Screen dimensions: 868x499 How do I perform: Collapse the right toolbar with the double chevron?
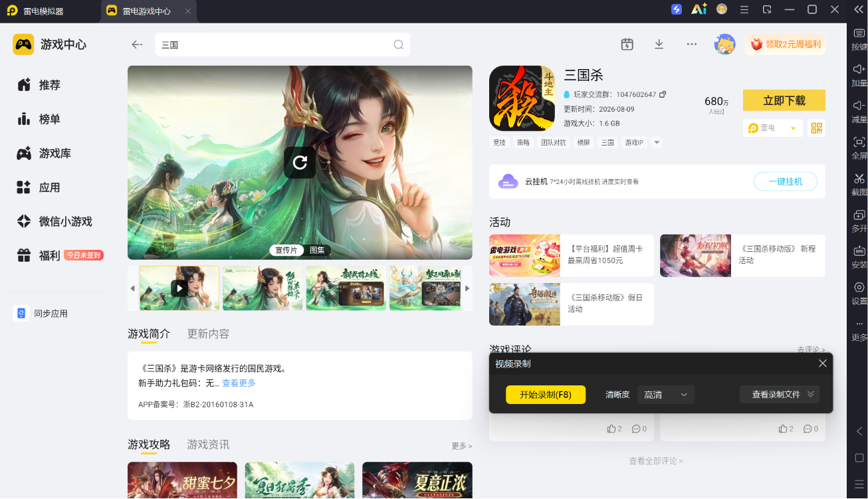click(859, 9)
